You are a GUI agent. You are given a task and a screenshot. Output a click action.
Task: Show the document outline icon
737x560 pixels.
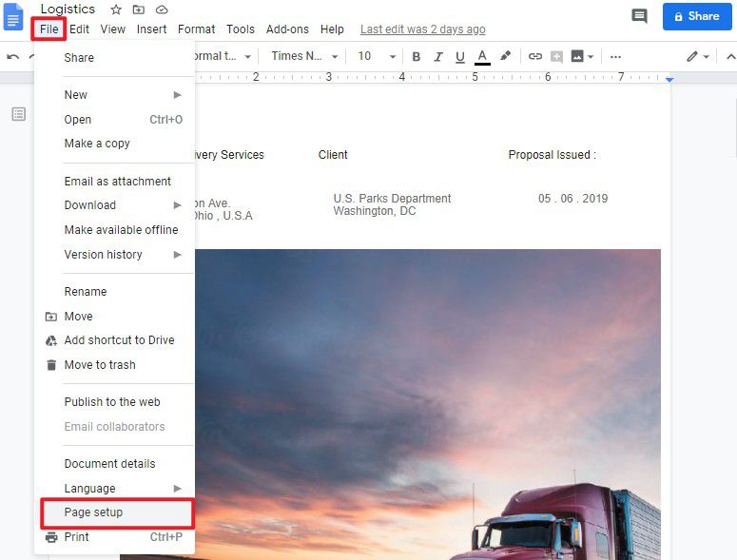coord(19,114)
